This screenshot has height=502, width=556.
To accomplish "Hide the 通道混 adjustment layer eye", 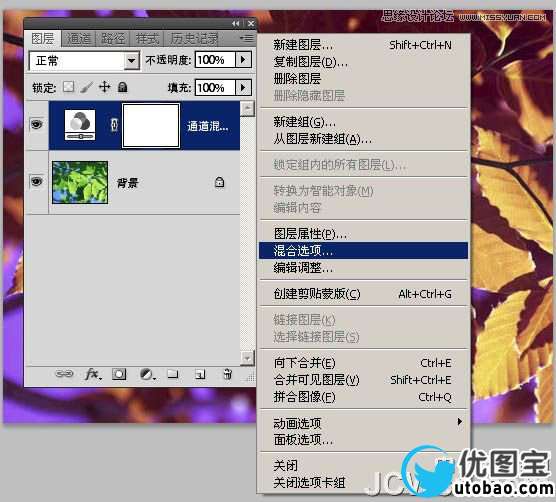I will pyautogui.click(x=37, y=124).
